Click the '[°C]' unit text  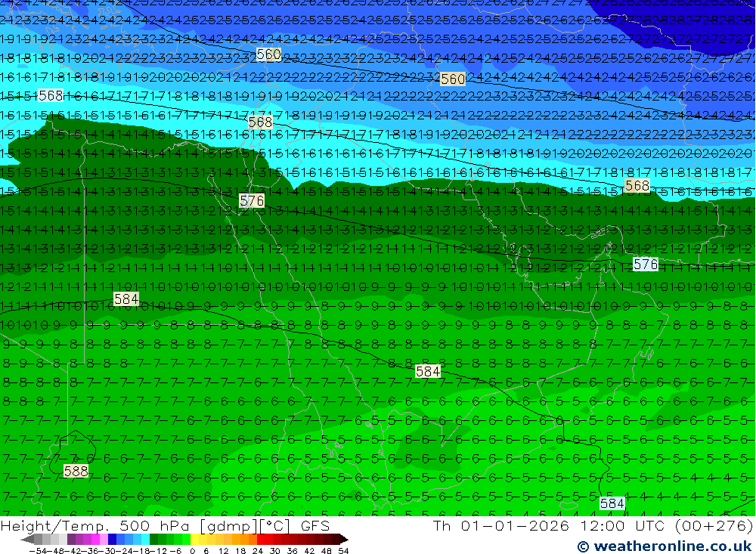coord(274,526)
